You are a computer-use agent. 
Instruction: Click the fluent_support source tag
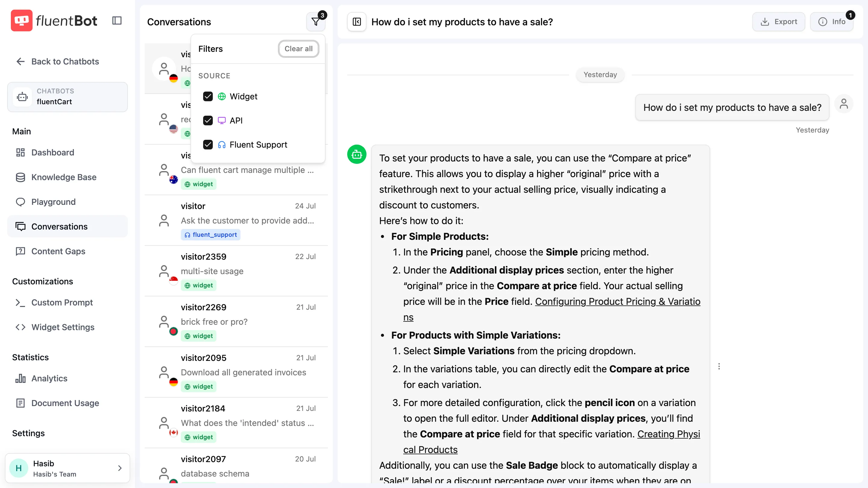coord(211,235)
